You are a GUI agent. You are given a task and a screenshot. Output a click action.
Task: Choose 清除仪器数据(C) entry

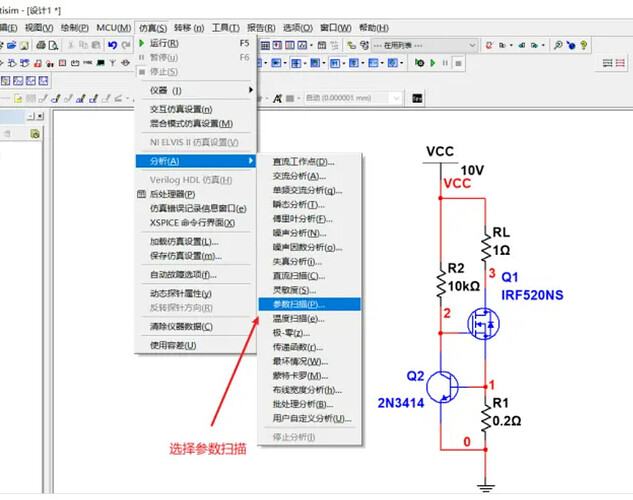(x=195, y=326)
